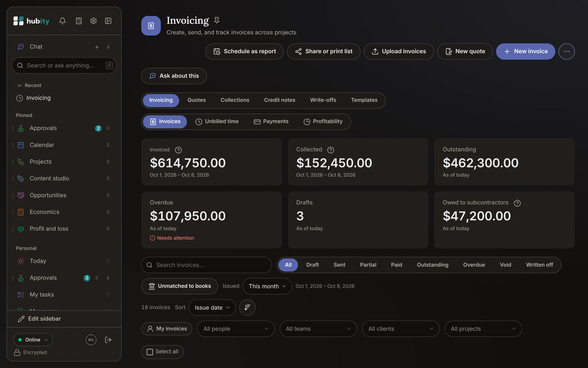The image size is (588, 368).
Task: Click the New invoice button
Action: (x=525, y=51)
